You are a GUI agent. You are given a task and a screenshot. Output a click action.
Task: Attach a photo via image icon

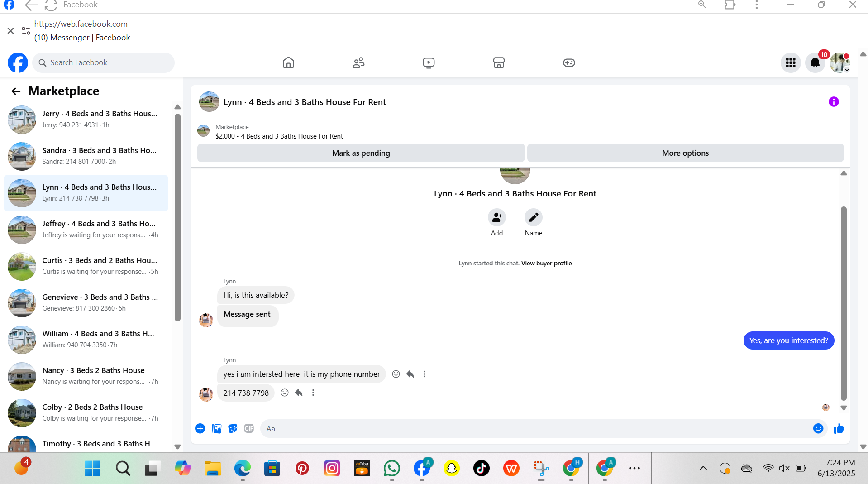tap(217, 428)
